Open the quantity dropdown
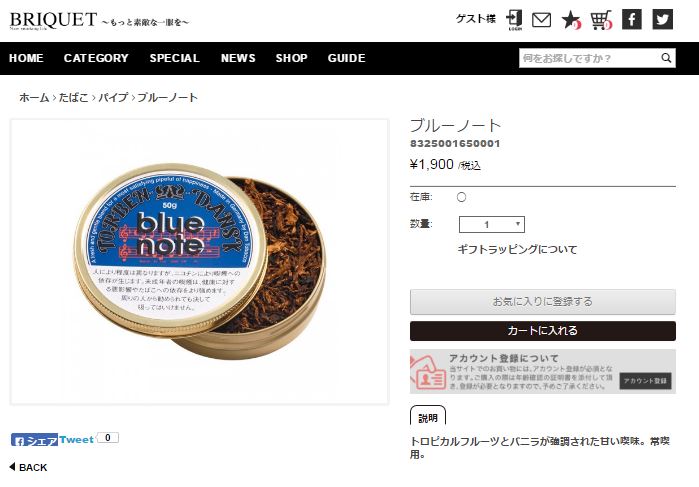Image resolution: width=699 pixels, height=487 pixels. click(492, 224)
